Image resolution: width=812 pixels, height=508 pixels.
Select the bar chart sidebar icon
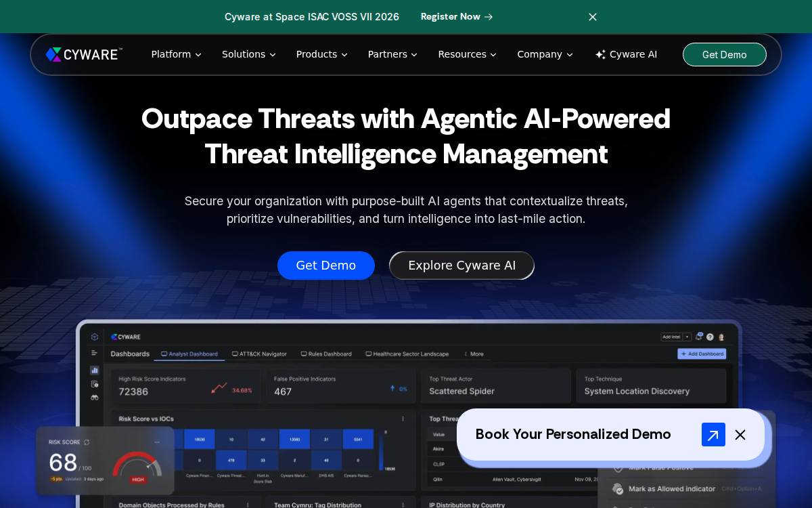pyautogui.click(x=95, y=370)
